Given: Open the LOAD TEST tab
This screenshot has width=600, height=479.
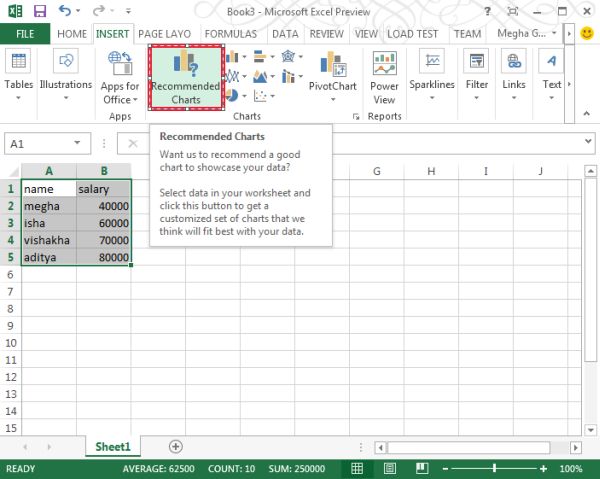Looking at the screenshot, I should click(x=412, y=34).
